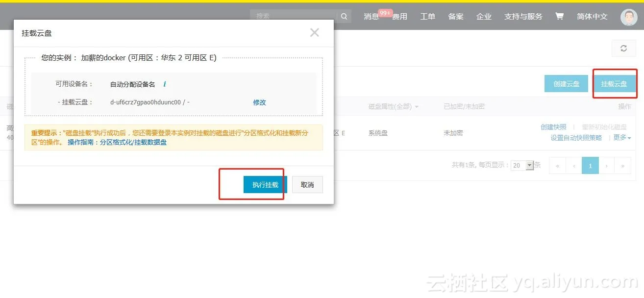Go to the next page arrow
The image size is (644, 298).
[x=606, y=166]
